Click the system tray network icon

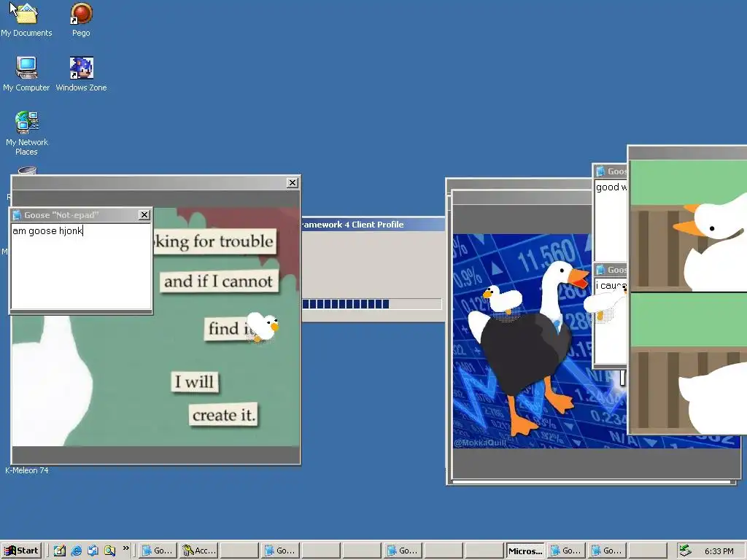685,551
